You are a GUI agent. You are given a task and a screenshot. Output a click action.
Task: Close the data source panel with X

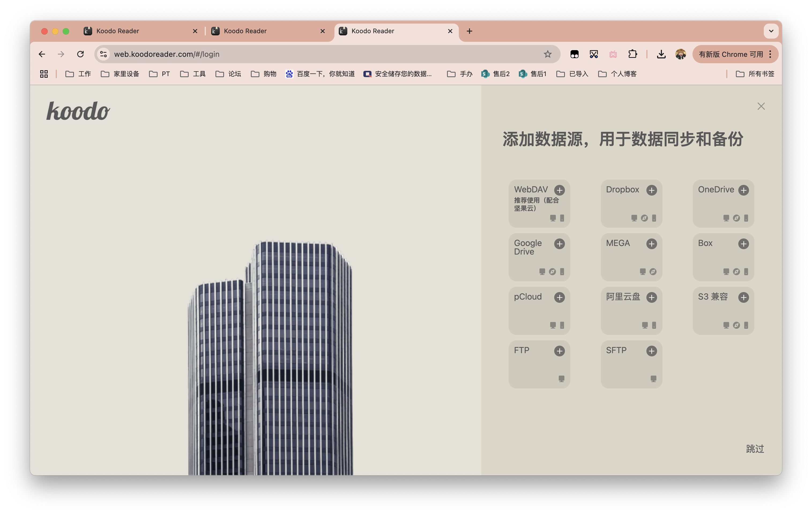click(761, 106)
